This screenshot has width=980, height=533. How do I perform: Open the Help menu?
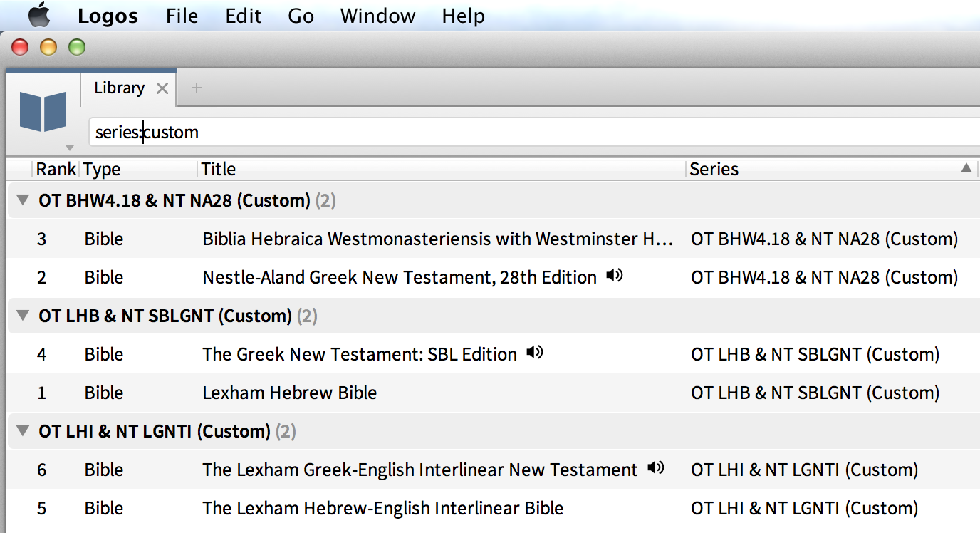(463, 16)
